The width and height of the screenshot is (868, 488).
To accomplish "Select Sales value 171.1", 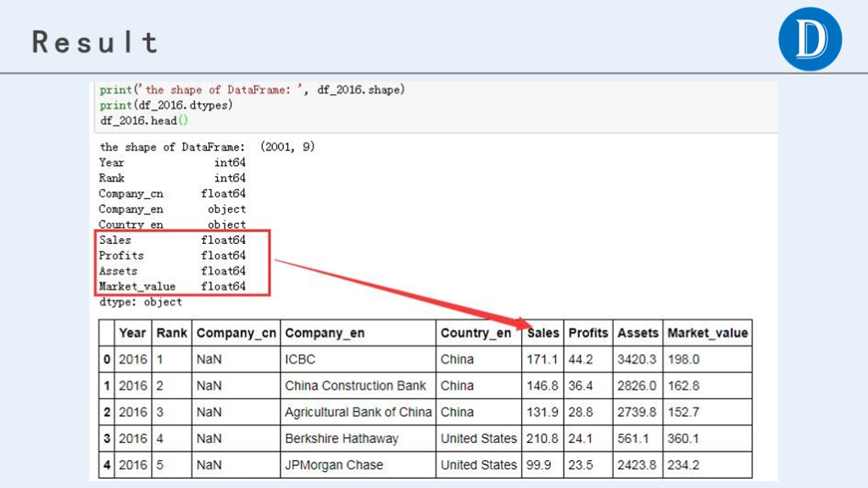I will click(x=542, y=359).
